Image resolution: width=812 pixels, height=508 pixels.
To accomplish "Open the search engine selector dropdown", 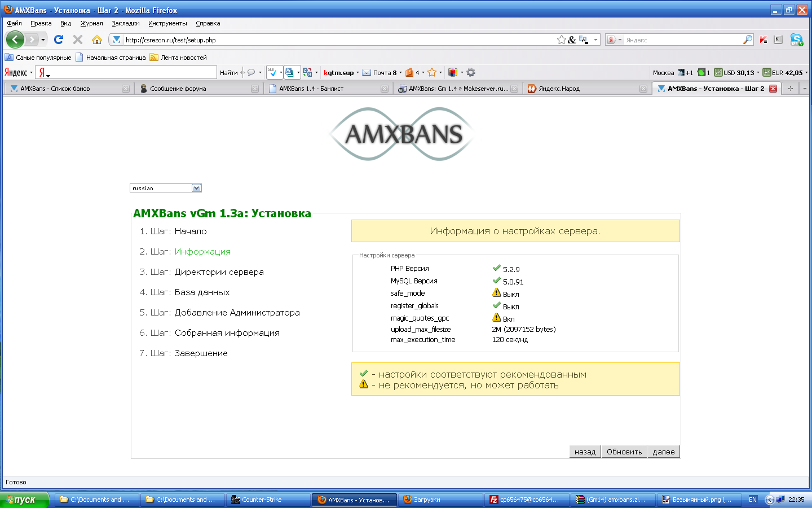I will [614, 40].
